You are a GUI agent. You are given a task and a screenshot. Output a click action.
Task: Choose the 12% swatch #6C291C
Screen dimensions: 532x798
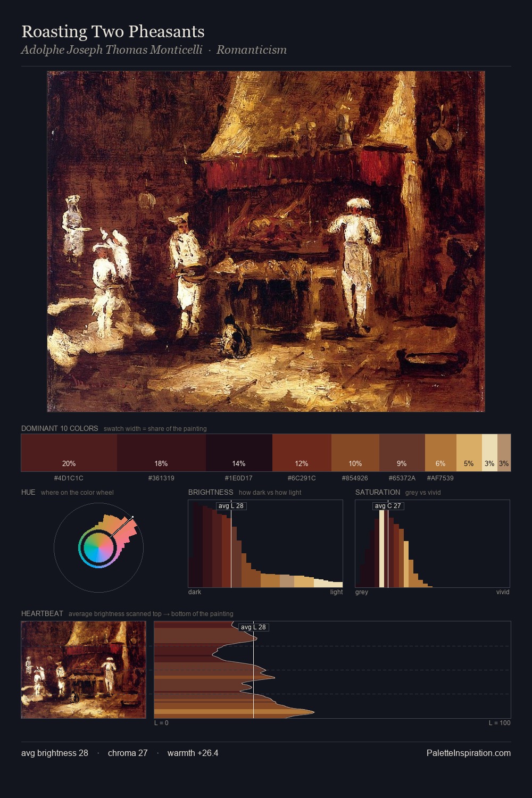tap(302, 453)
